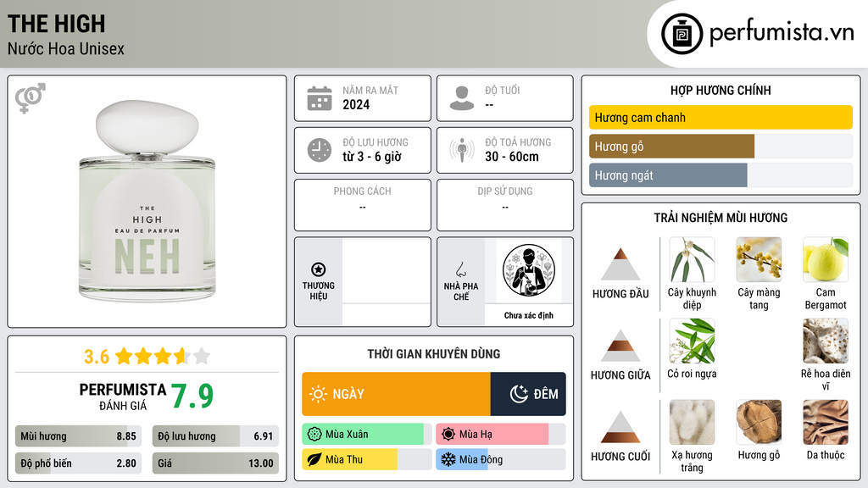
Task: Click the Hương đầu pyramid icon
Action: [x=620, y=264]
